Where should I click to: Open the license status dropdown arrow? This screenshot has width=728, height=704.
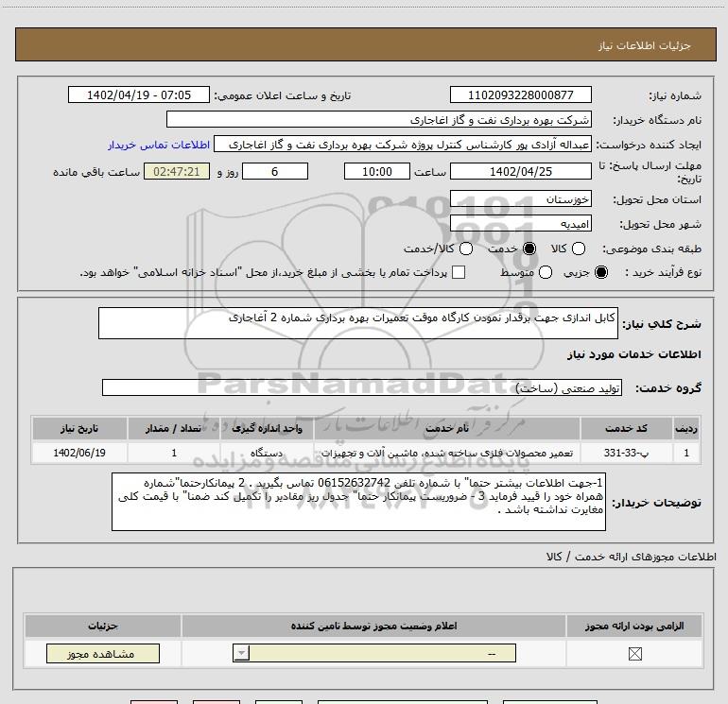pos(241,653)
